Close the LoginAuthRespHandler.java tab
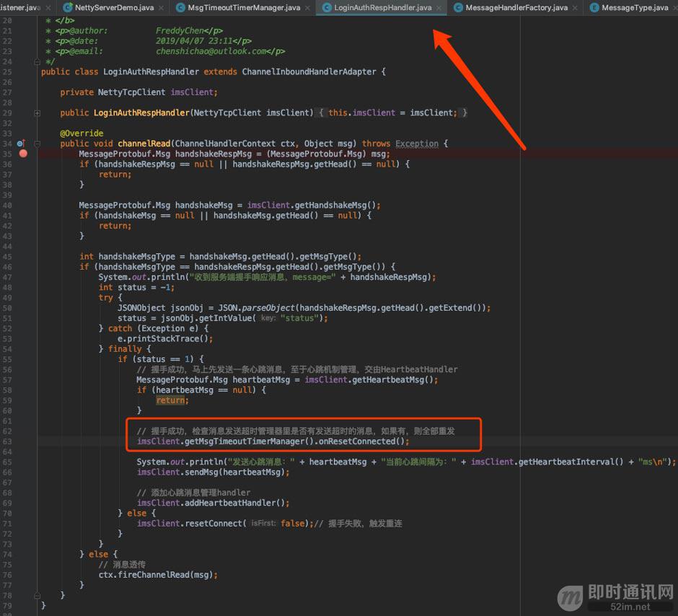Image resolution: width=678 pixels, height=616 pixels. click(x=439, y=8)
